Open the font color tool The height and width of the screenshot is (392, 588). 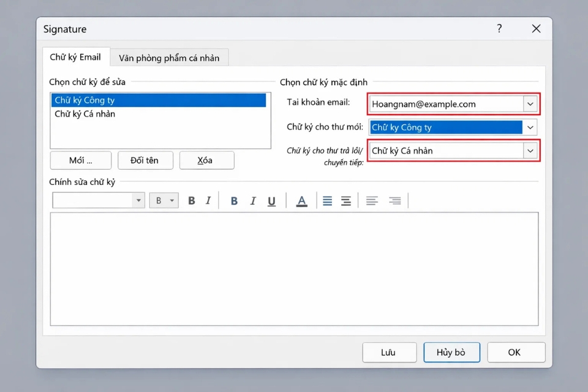pyautogui.click(x=301, y=200)
